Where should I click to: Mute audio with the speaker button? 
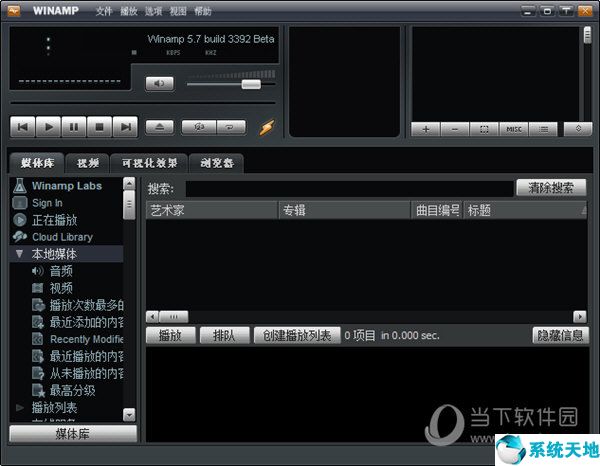pos(160,83)
